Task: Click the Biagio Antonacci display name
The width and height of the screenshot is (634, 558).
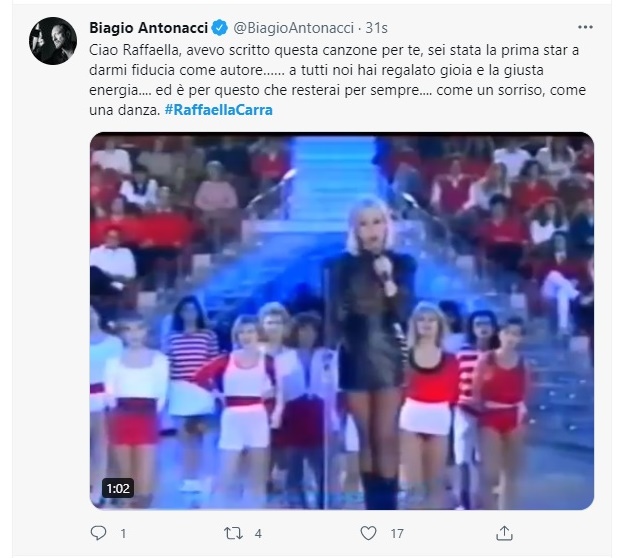Action: [x=148, y=28]
